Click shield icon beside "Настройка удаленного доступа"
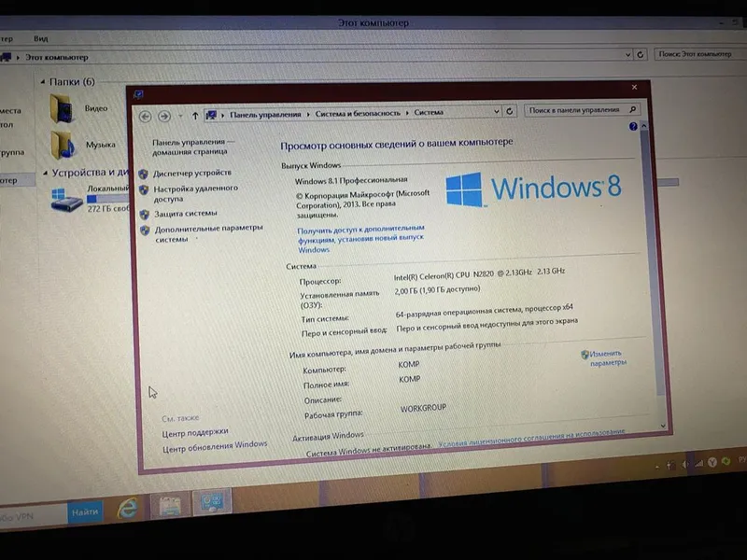The image size is (747, 560). click(x=144, y=189)
